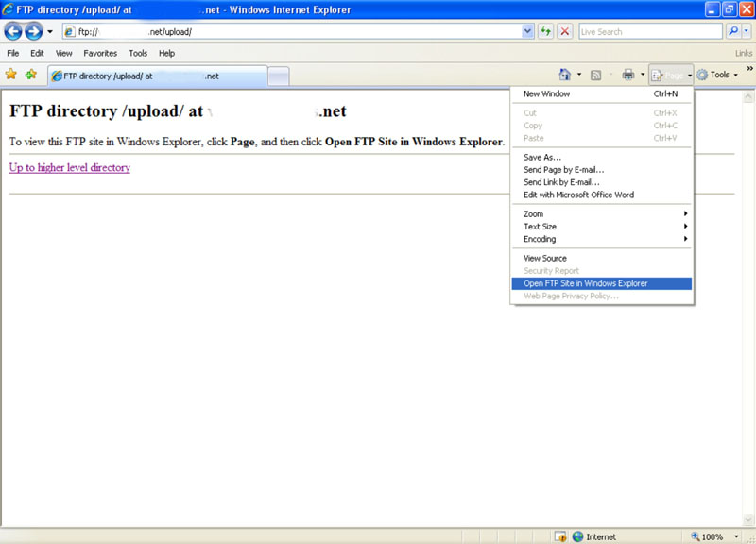This screenshot has width=756, height=544.
Task: Open the Tools menu in menu bar
Action: tap(138, 53)
